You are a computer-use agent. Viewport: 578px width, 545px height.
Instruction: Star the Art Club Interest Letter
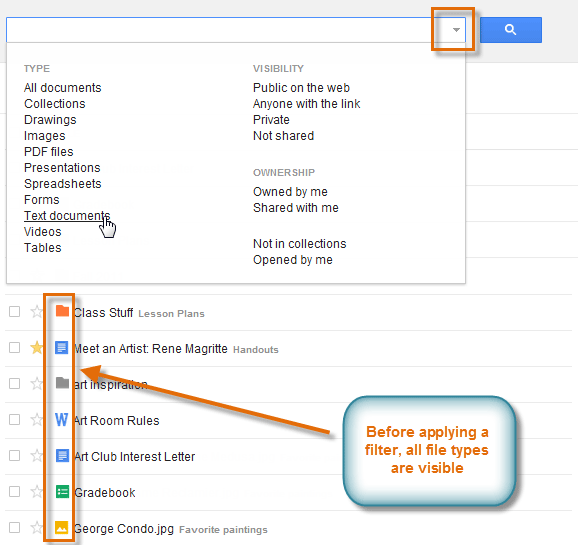click(36, 455)
